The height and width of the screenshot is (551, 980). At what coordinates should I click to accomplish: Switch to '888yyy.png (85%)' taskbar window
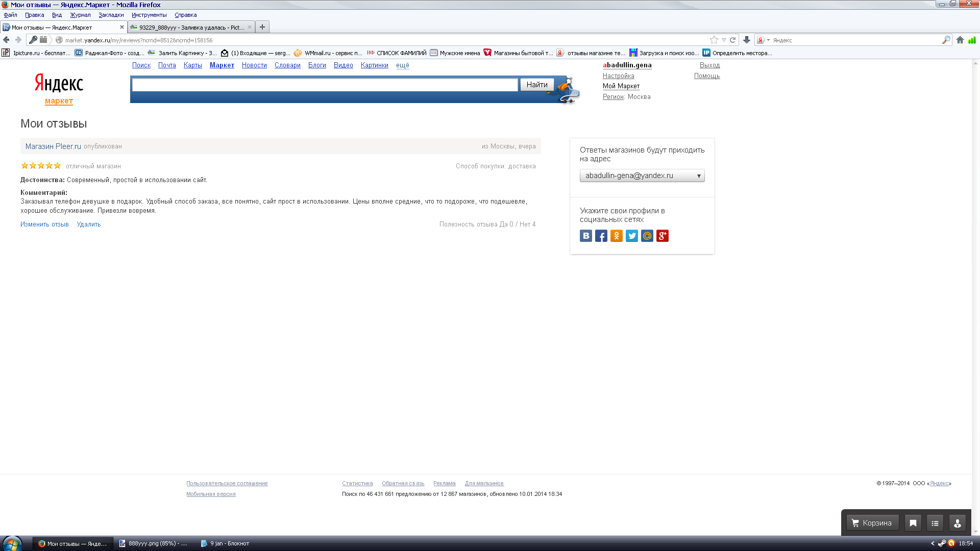[x=153, y=544]
